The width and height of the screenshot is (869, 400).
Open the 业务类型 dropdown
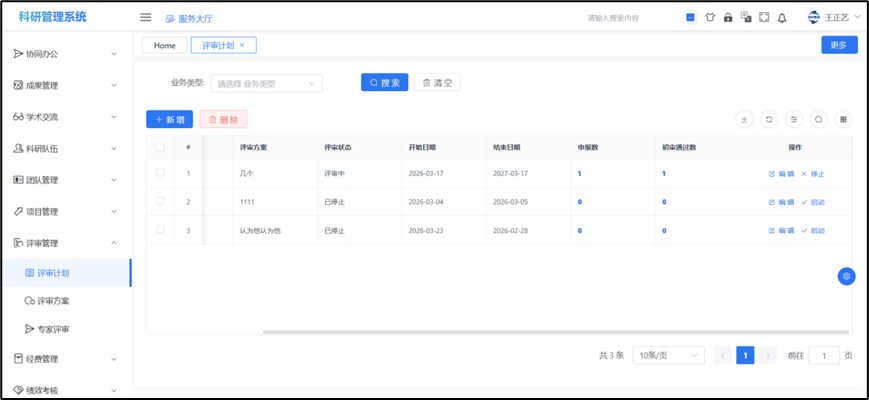[x=266, y=83]
